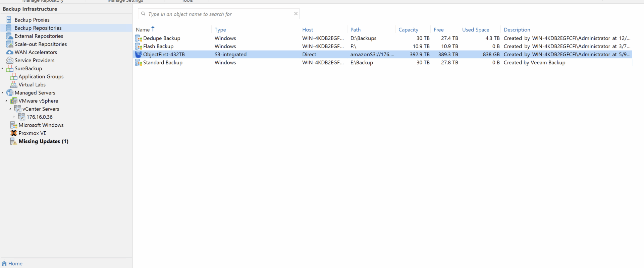Select Microsoft Windows tree item
644x268 pixels.
click(x=41, y=125)
